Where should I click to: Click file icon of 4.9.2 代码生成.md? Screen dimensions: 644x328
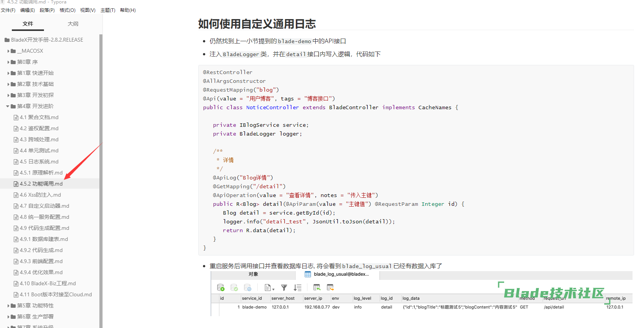point(16,250)
